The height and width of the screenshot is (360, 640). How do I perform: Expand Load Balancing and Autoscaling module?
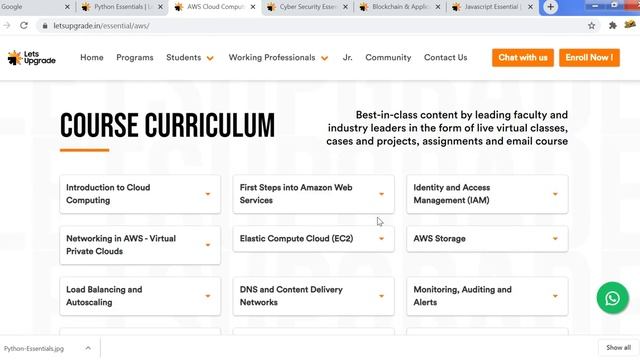(x=140, y=296)
